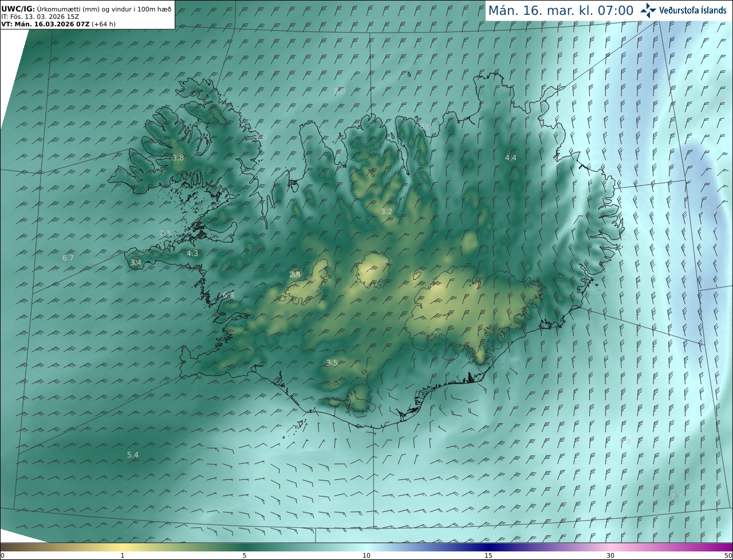Click the 30 tick on the color scale
Screen dimensions: 733x560
(610, 555)
